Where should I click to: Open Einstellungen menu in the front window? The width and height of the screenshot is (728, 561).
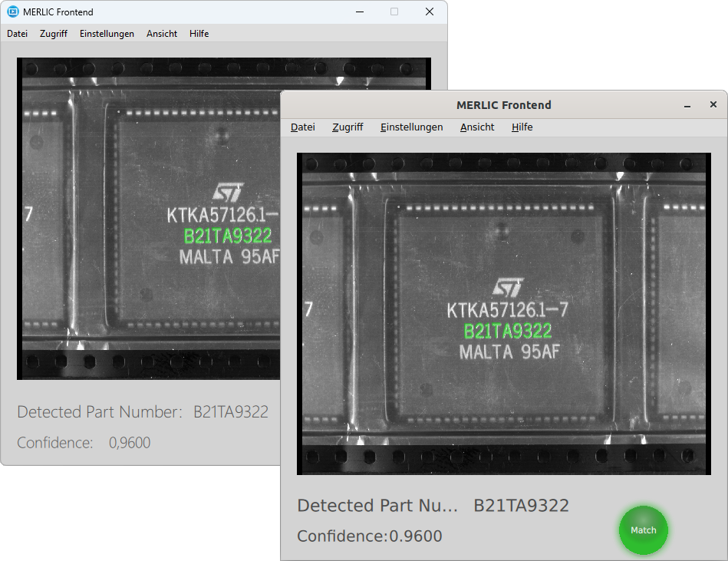pyautogui.click(x=411, y=127)
